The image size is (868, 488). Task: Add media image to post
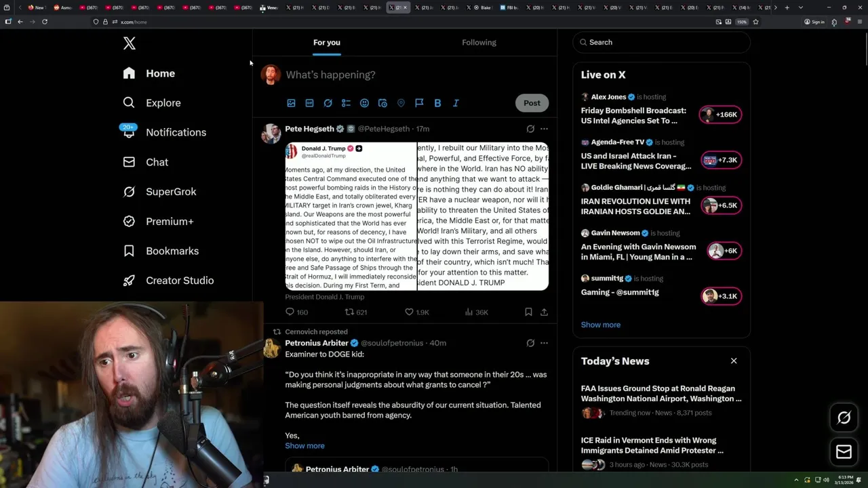click(291, 103)
